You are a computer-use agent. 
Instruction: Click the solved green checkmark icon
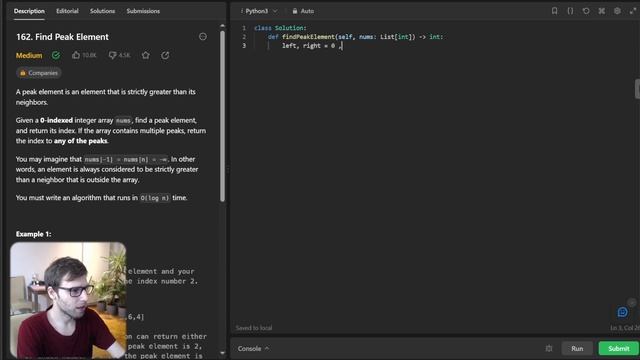coord(56,55)
